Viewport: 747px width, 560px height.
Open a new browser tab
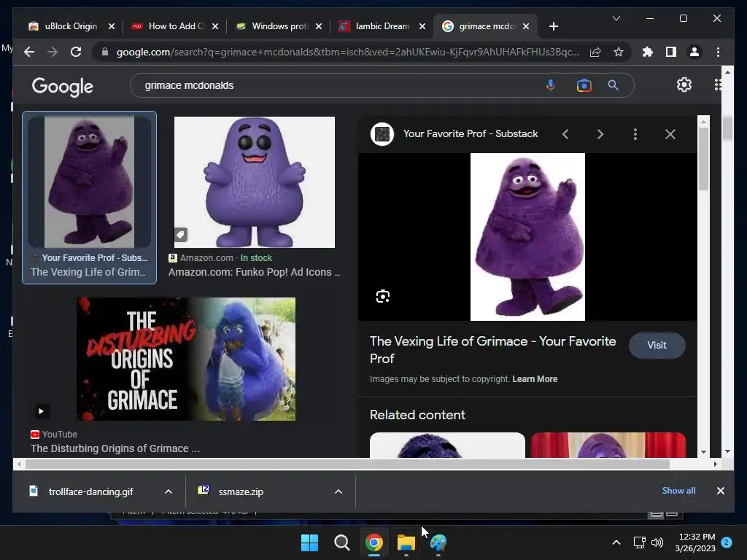click(553, 26)
